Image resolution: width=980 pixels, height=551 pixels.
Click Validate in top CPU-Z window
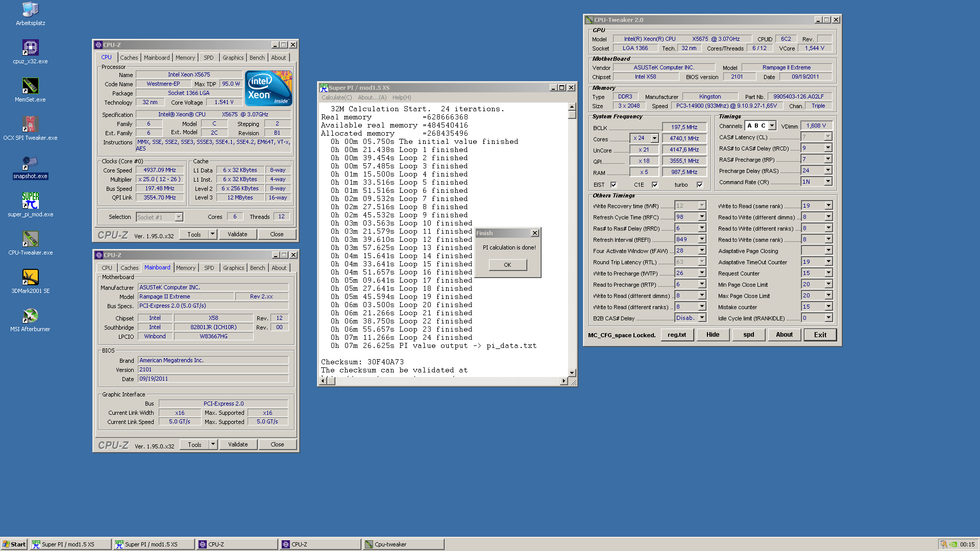pos(237,234)
